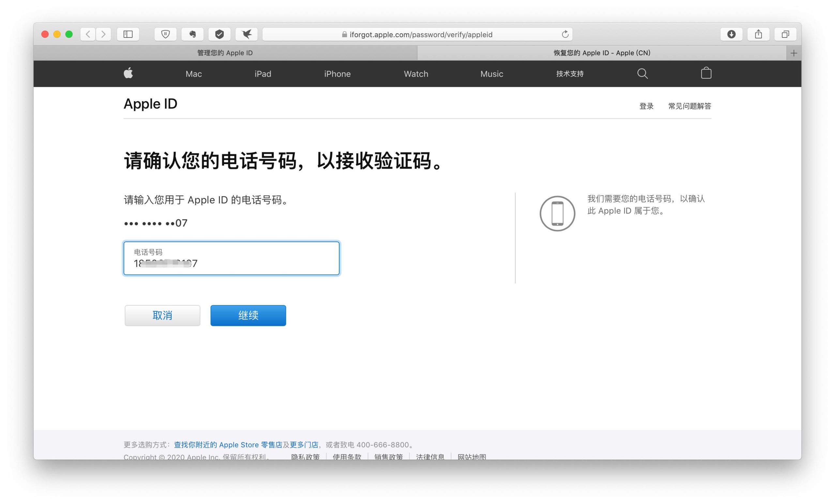Click the address bar URL field
Viewport: 835px width, 504px height.
[x=417, y=34]
